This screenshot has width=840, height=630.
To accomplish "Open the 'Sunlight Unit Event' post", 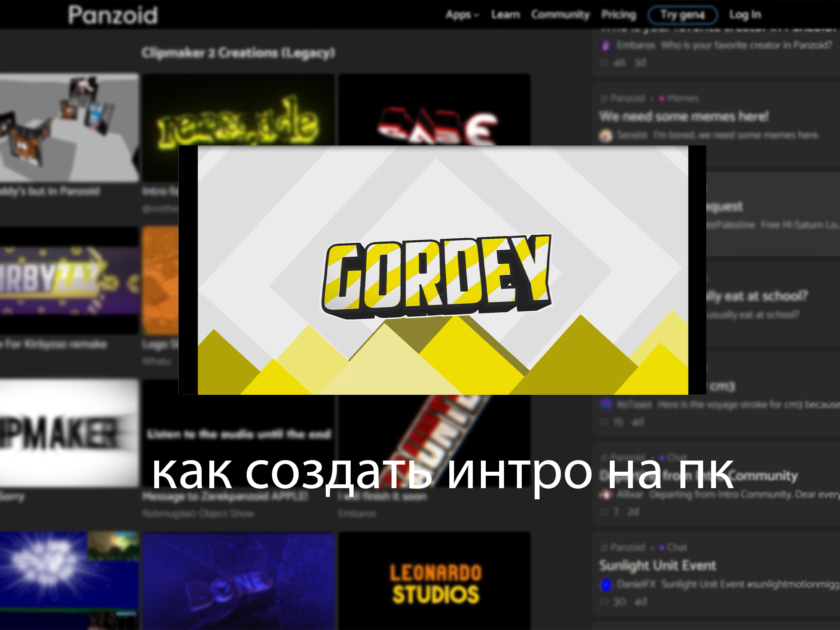I will (658, 566).
